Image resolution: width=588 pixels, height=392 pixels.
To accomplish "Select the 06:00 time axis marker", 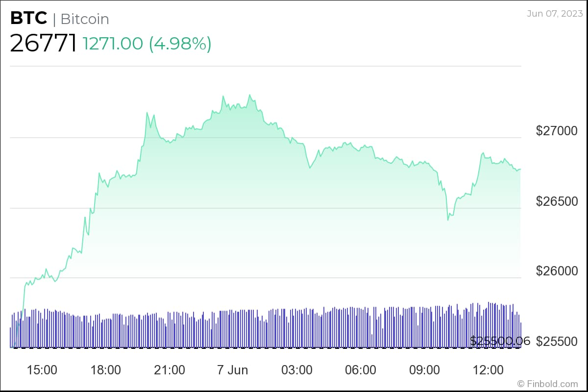I will [x=361, y=369].
